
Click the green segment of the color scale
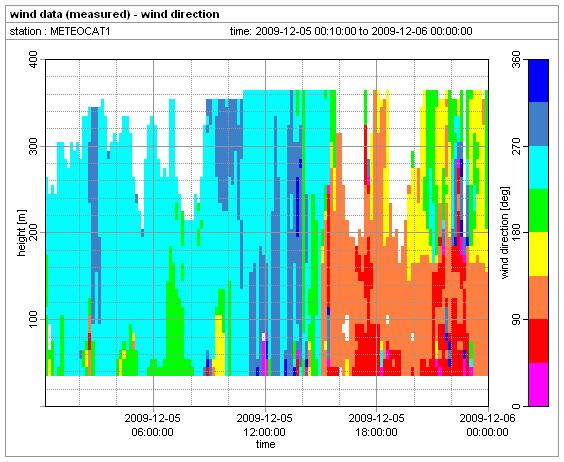538,211
